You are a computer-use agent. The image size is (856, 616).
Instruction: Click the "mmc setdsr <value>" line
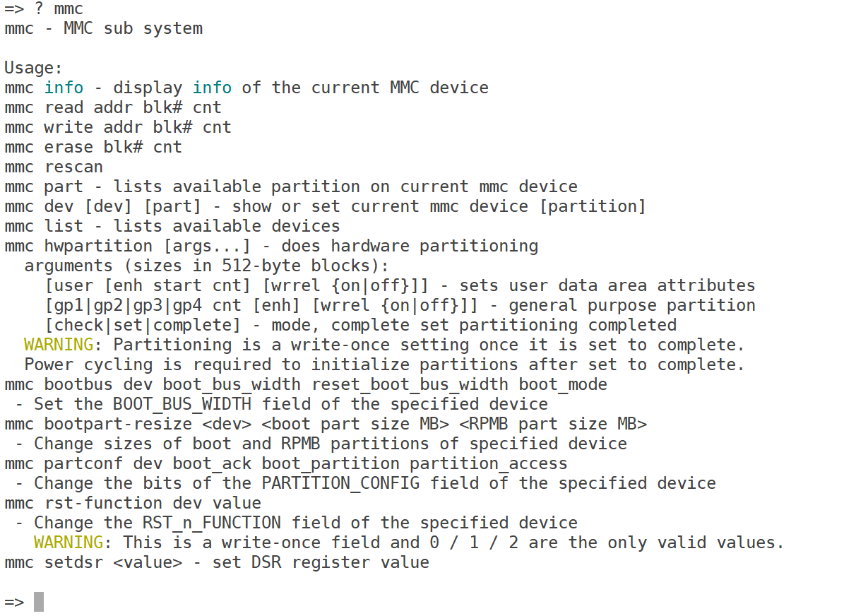(217, 562)
